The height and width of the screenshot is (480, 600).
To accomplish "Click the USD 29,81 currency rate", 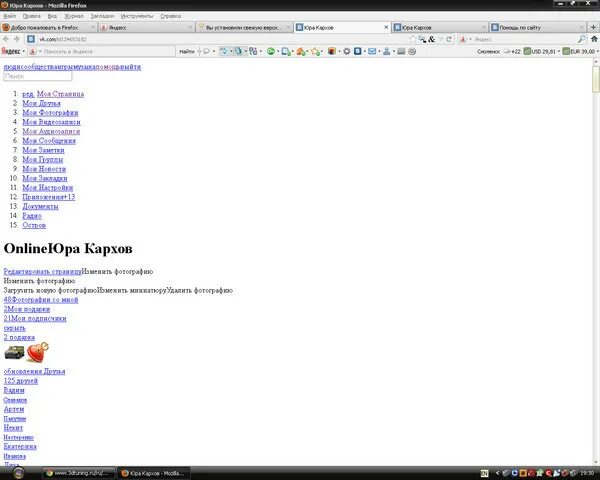I will 540,51.
